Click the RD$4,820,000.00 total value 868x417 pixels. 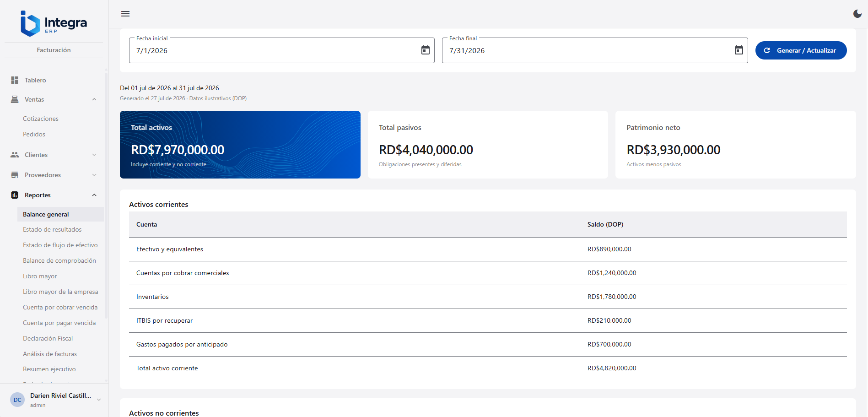[x=612, y=368]
